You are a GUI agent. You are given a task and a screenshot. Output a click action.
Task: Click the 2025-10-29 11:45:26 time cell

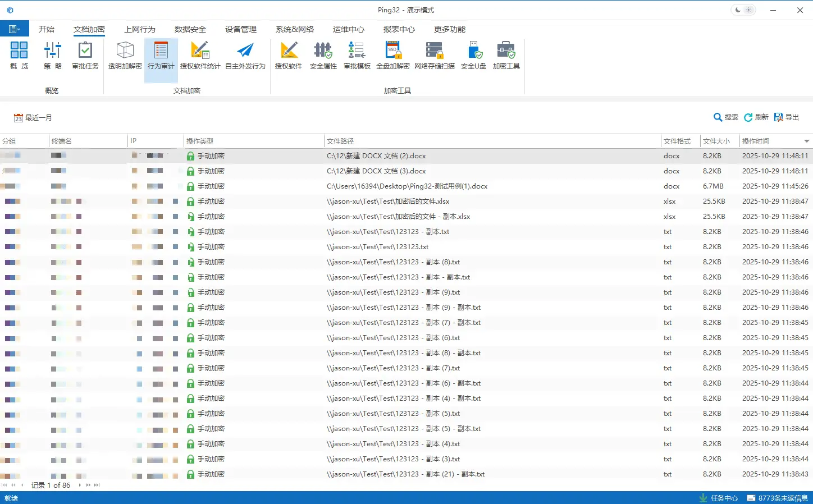(x=775, y=186)
